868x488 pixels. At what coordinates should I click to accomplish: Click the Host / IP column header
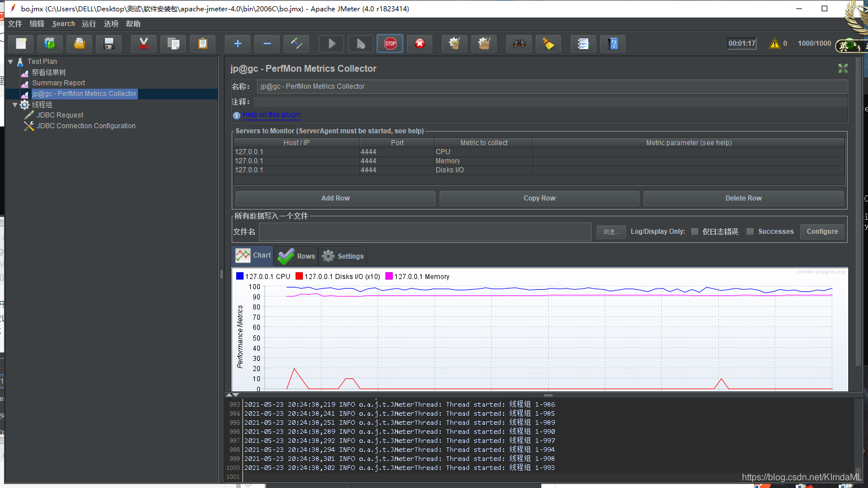[x=297, y=143]
